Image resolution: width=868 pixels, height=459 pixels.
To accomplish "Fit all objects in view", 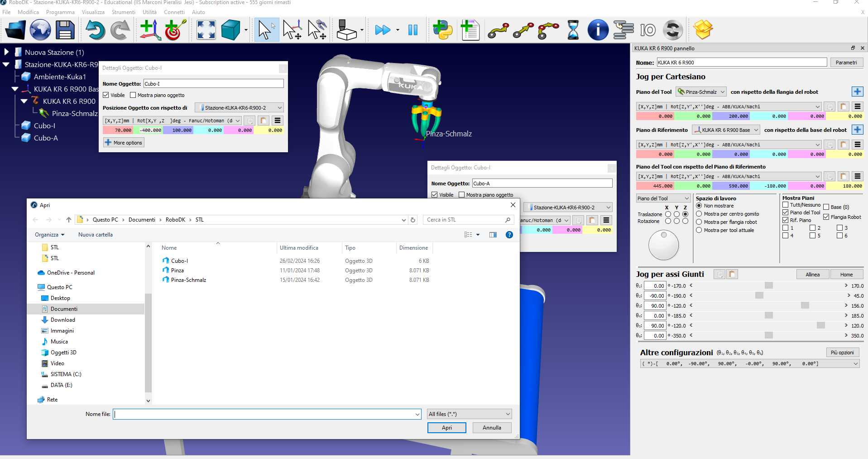I will pos(206,30).
